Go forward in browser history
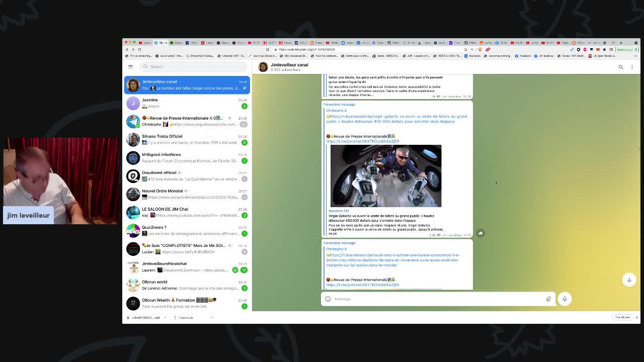This screenshot has width=644, height=362. pos(133,49)
